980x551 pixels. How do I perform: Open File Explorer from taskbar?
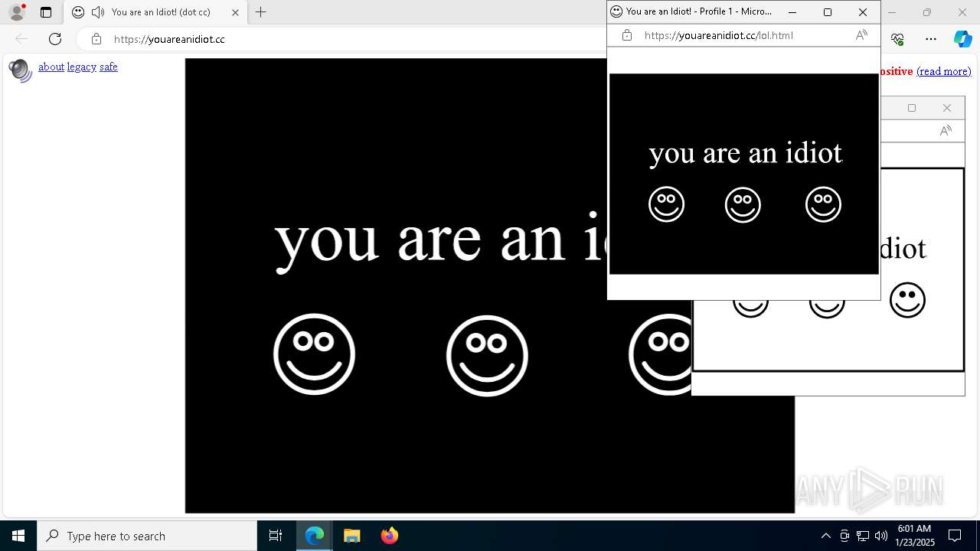pyautogui.click(x=352, y=536)
